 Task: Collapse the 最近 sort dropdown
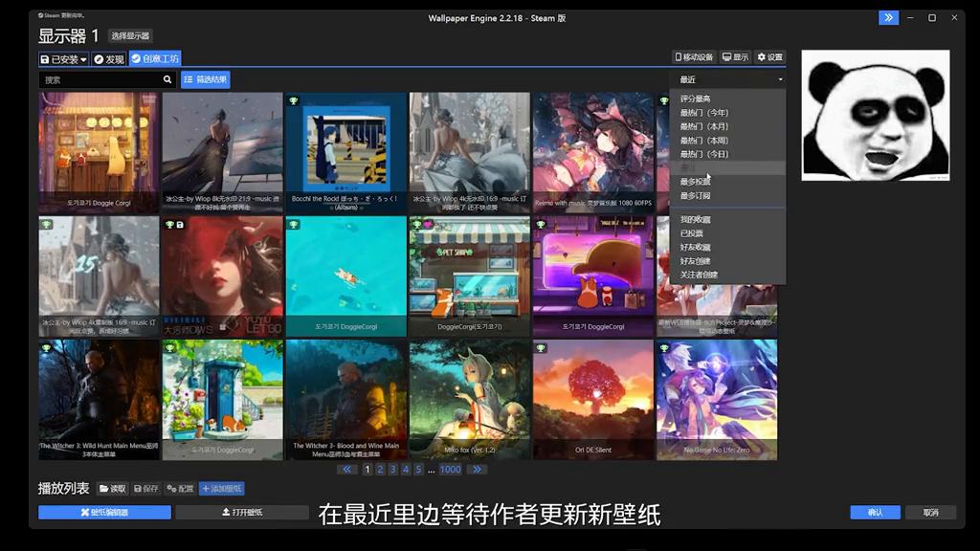pos(728,79)
